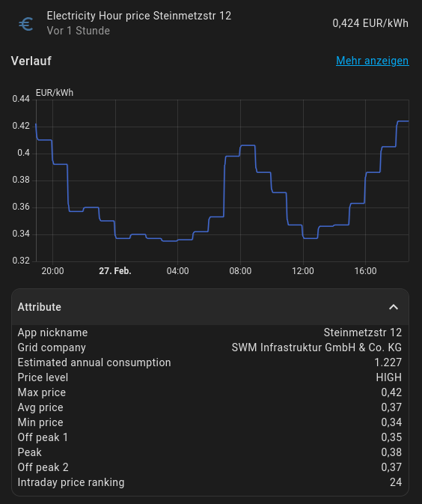Click the euro currency icon

[26, 24]
